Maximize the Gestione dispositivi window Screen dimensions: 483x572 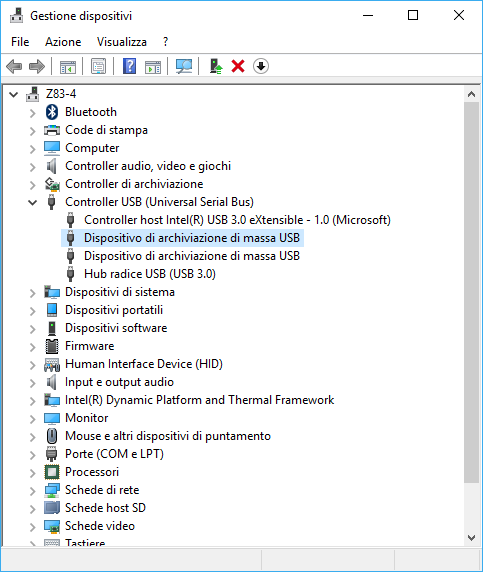pos(413,15)
